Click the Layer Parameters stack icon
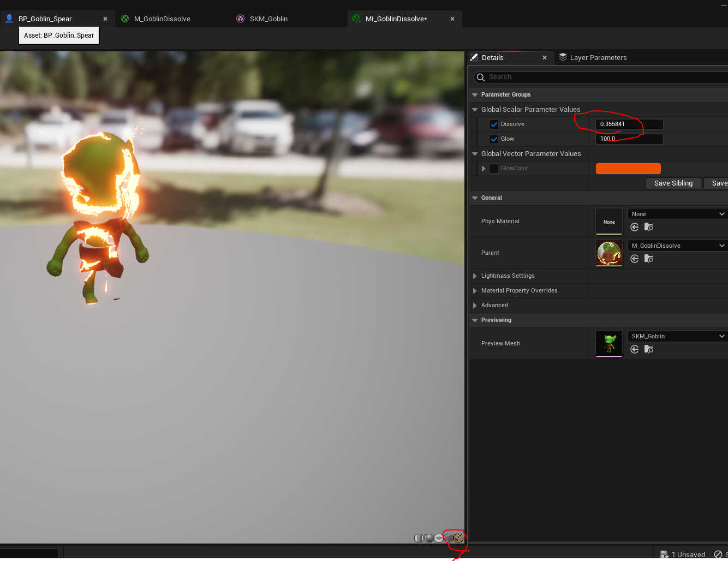Image resolution: width=728 pixels, height=561 pixels. tap(563, 57)
